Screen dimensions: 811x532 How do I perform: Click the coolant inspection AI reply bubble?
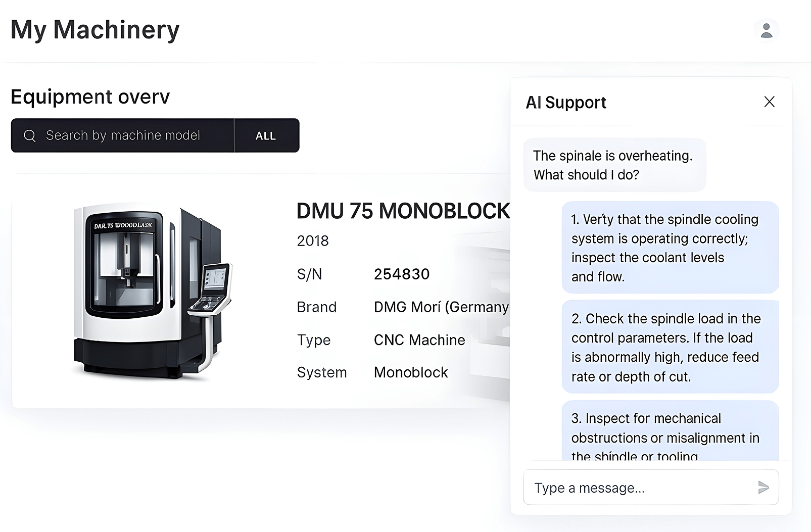[x=670, y=247]
